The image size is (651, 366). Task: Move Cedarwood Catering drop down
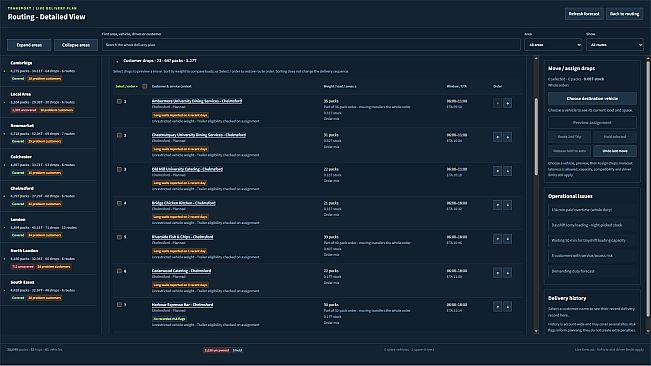[x=507, y=273]
